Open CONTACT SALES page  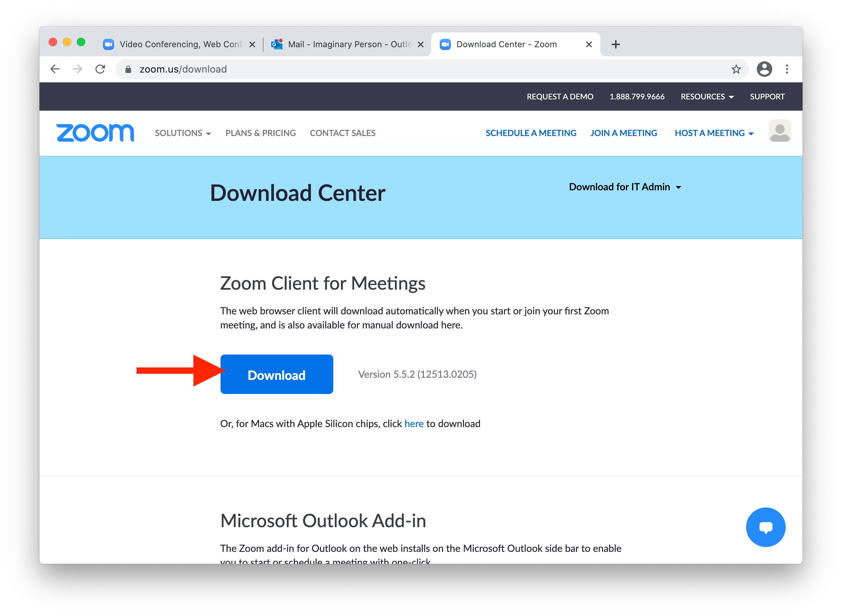pyautogui.click(x=342, y=133)
